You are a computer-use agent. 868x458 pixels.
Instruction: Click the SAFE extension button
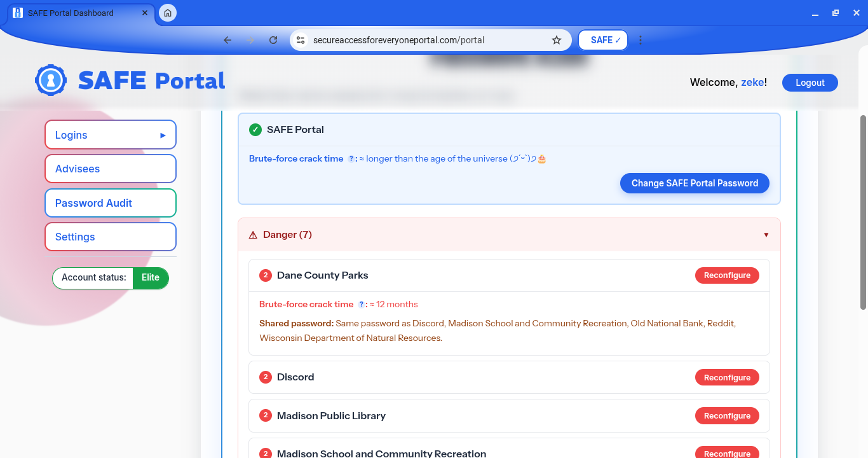click(x=603, y=40)
